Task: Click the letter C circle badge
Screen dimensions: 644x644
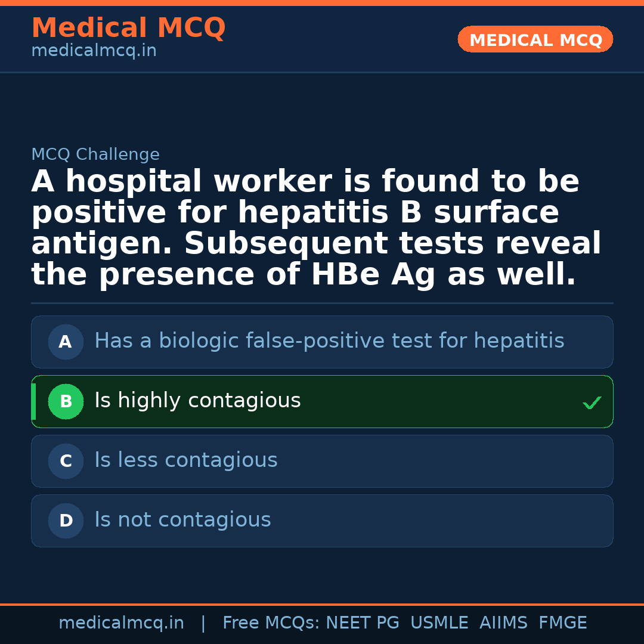Action: point(66,462)
